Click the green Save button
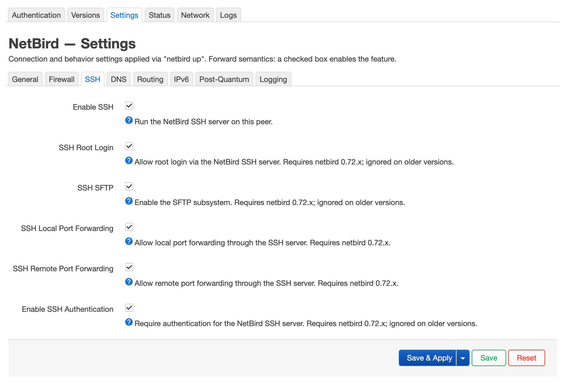Image resolution: width=563 pixels, height=392 pixels. coord(489,358)
